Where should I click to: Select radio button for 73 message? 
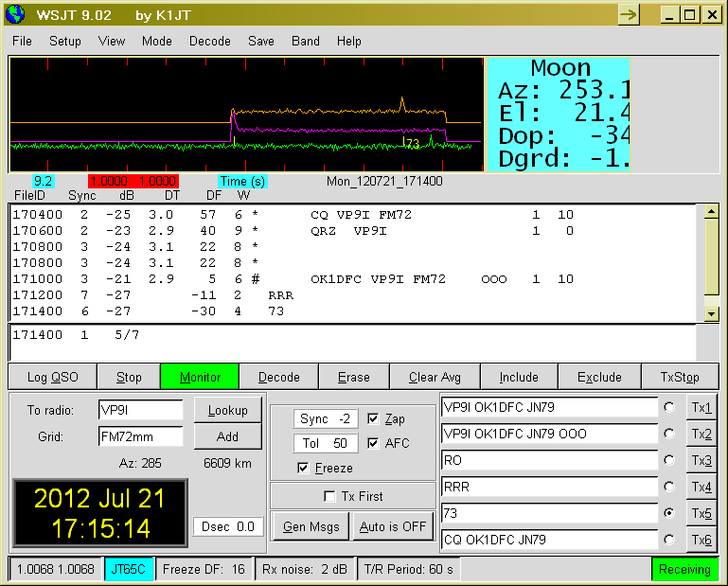(669, 513)
